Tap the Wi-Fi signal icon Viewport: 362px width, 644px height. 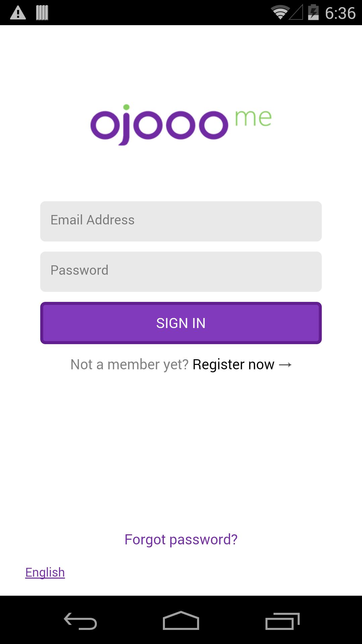[x=280, y=13]
